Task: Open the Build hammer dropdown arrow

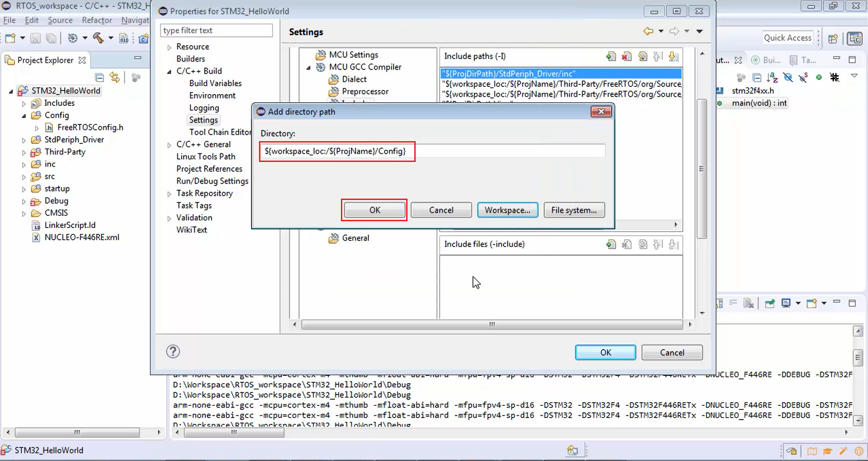Action: point(110,38)
